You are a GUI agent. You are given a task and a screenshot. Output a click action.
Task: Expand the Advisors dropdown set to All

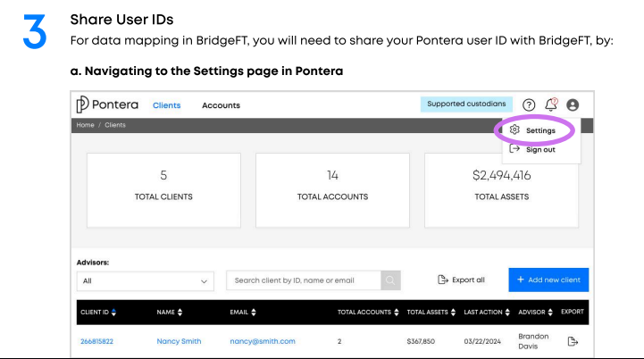coord(146,281)
